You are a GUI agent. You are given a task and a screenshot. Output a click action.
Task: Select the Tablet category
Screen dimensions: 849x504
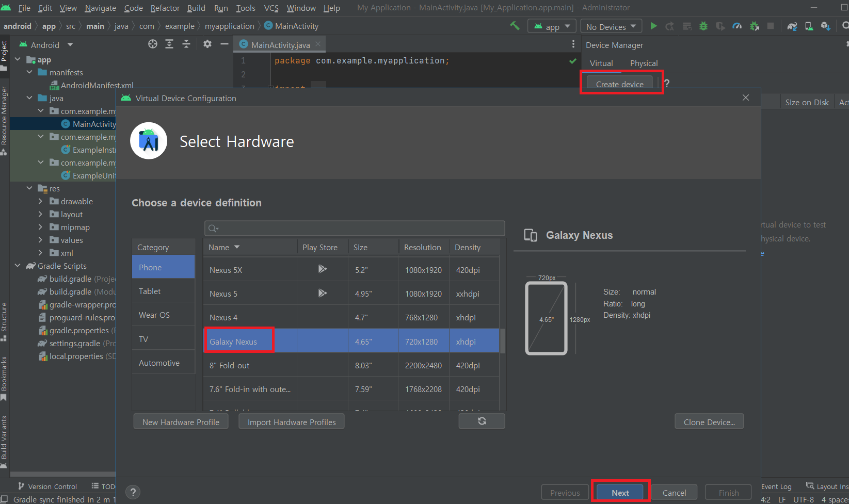click(x=164, y=291)
